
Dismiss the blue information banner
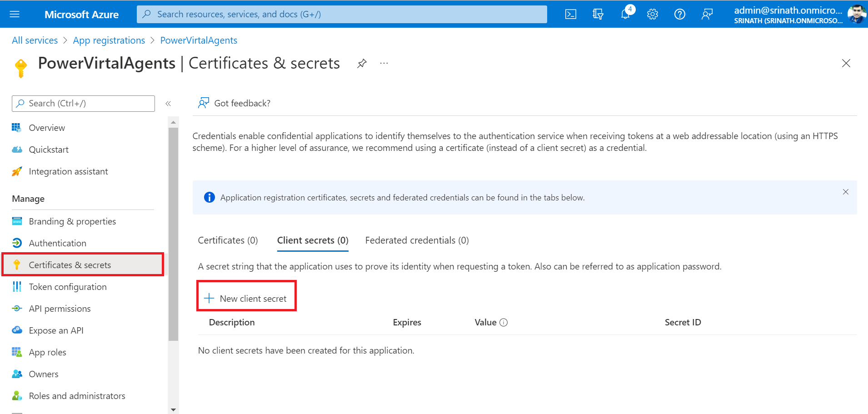(845, 192)
